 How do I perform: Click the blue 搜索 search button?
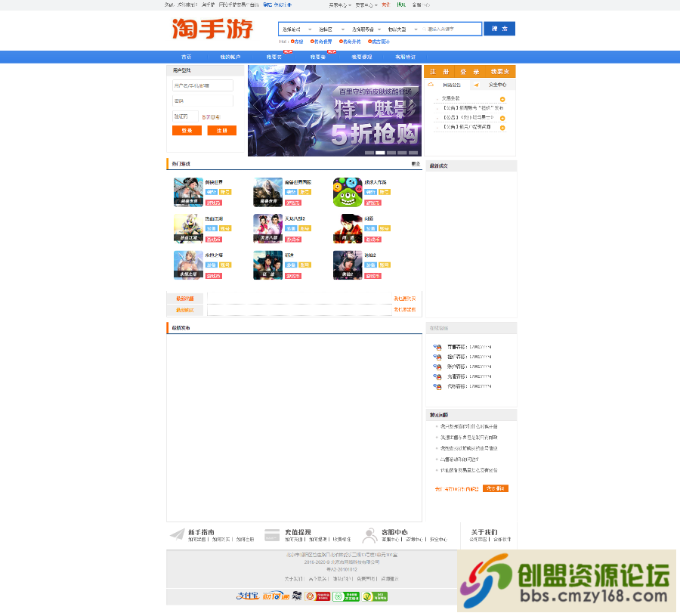tap(499, 29)
